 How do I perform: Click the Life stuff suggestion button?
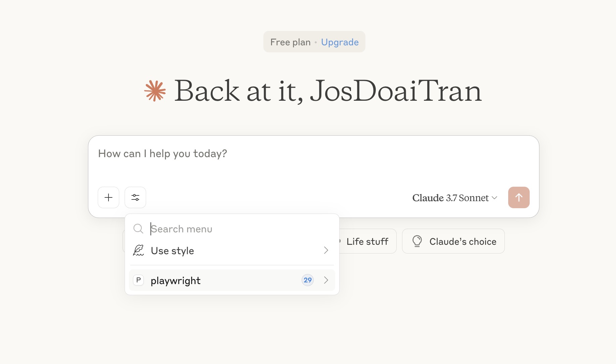coord(367,241)
